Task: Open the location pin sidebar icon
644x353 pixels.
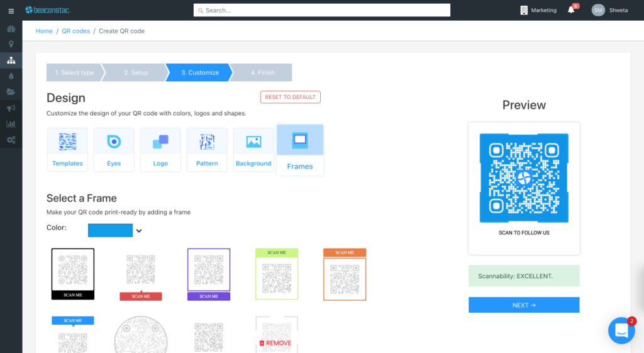Action: click(11, 45)
